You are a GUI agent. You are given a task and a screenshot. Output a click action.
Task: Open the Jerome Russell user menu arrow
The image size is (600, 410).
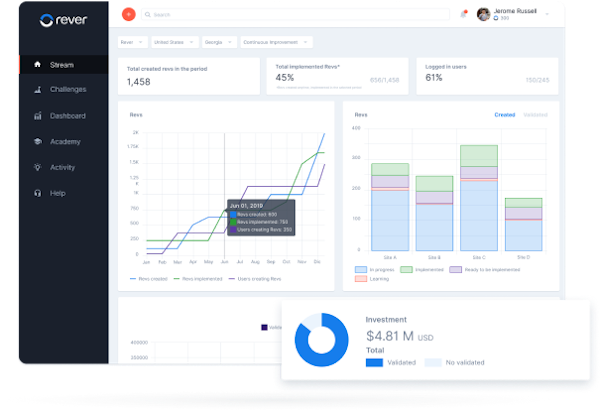pyautogui.click(x=548, y=12)
